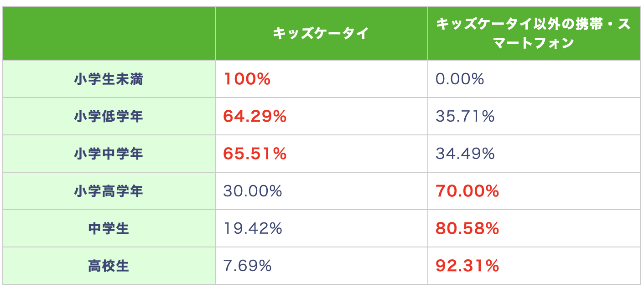Click the 30.00% cell

pyautogui.click(x=253, y=191)
